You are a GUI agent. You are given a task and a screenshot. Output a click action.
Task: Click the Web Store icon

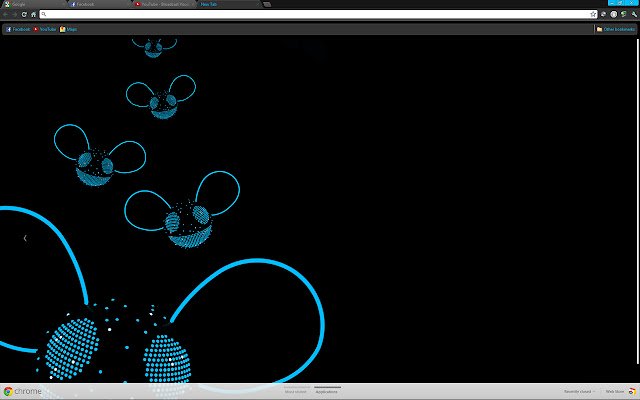click(632, 391)
